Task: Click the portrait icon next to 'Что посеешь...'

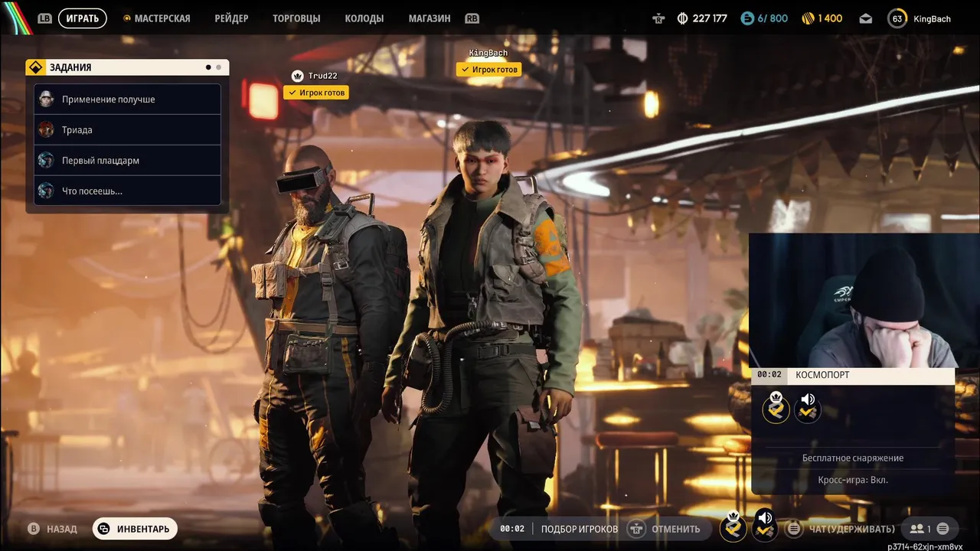Action: pyautogui.click(x=47, y=191)
